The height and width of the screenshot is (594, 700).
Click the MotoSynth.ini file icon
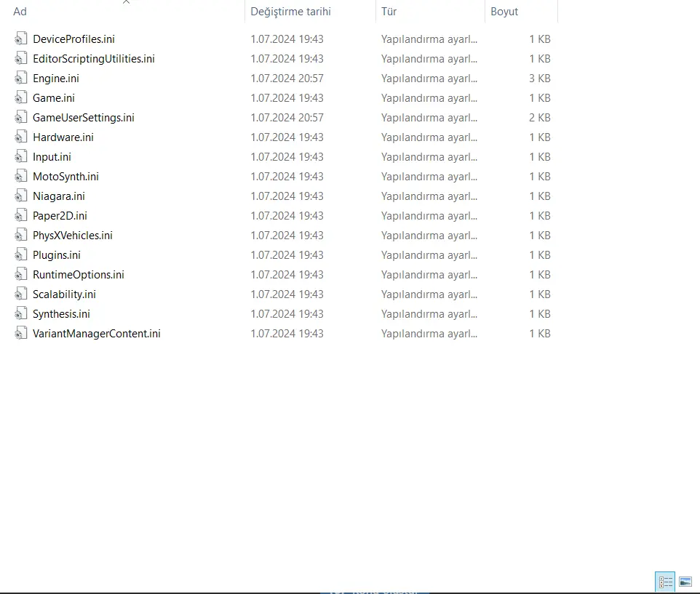[20, 176]
